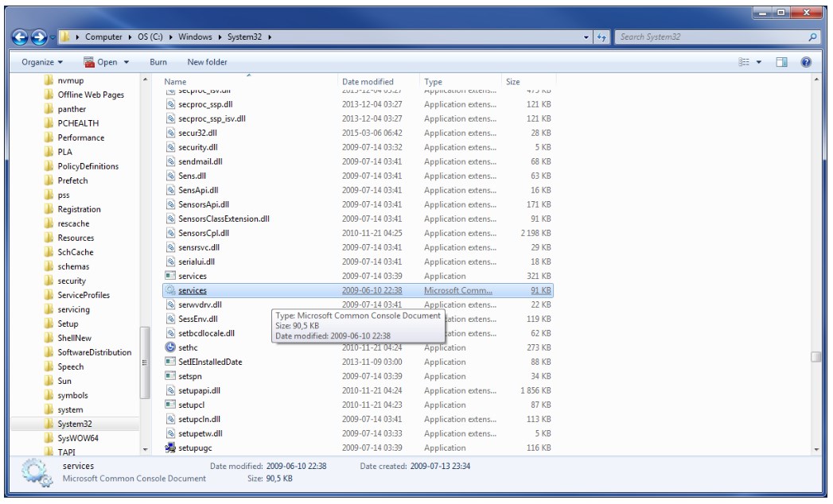Click the services console document icon

[169, 290]
